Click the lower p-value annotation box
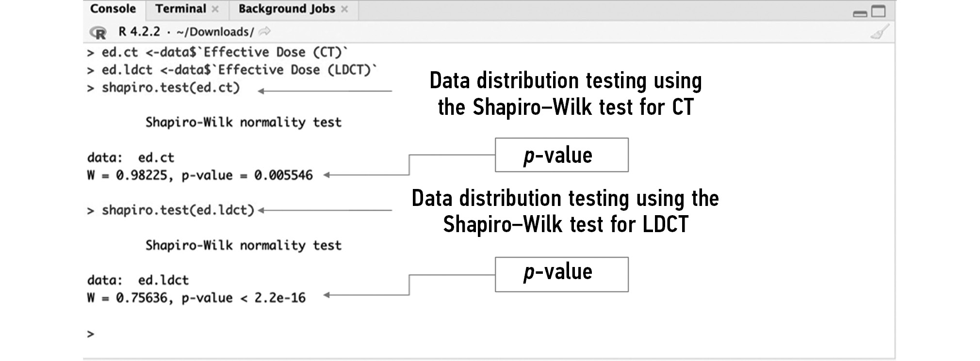This screenshot has height=361, width=980. click(561, 274)
